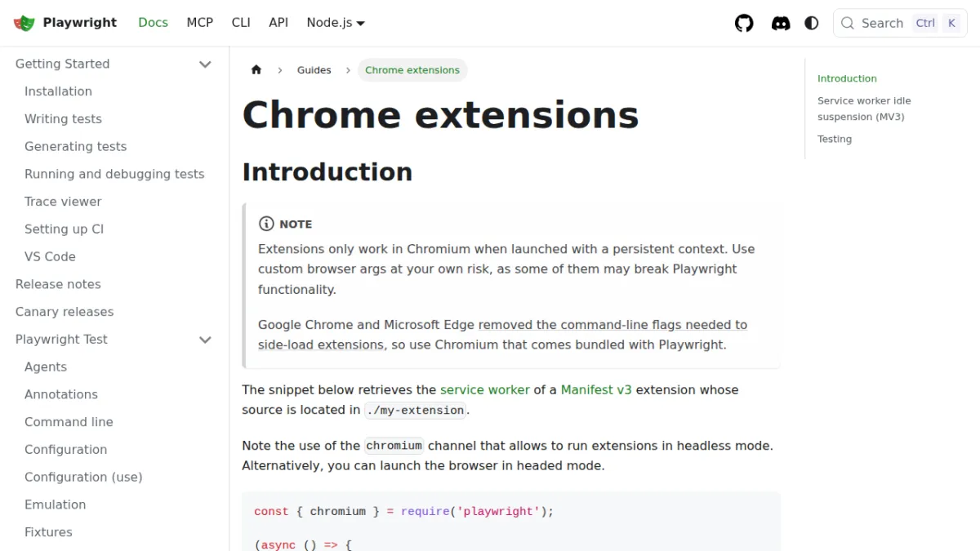This screenshot has height=551, width=980.
Task: Open Agents sidebar entry
Action: click(46, 367)
